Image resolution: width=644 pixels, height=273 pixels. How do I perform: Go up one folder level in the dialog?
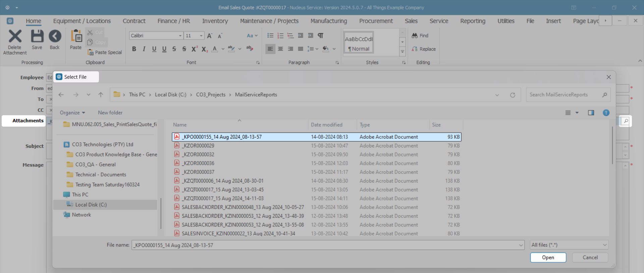(101, 95)
